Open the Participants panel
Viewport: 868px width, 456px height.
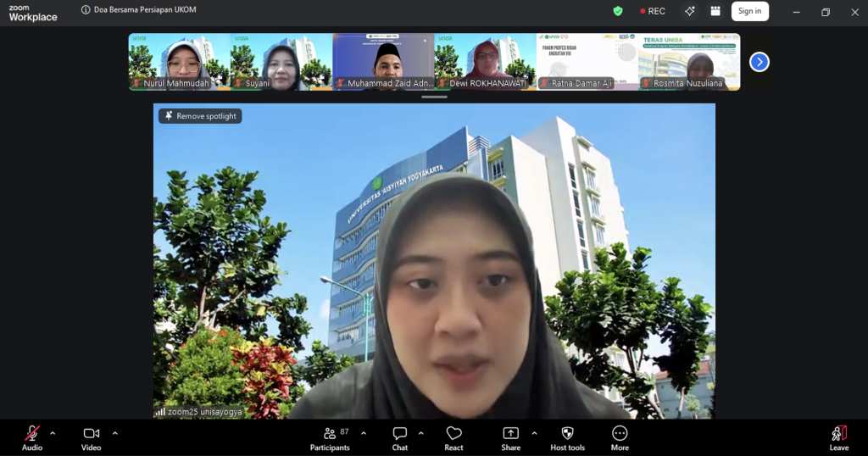330,437
